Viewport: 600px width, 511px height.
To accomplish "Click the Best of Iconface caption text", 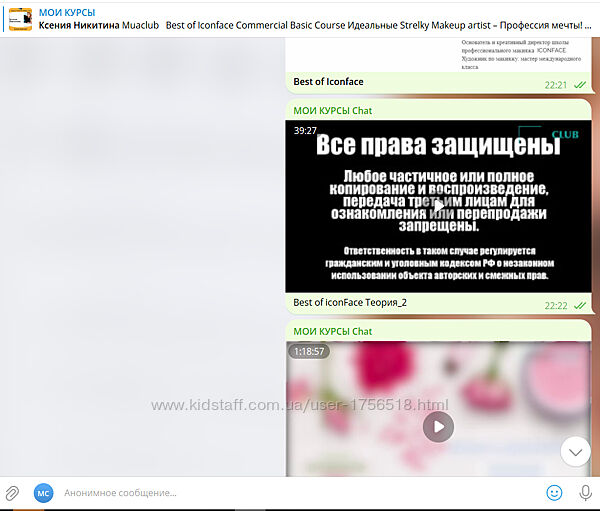I will coord(328,82).
